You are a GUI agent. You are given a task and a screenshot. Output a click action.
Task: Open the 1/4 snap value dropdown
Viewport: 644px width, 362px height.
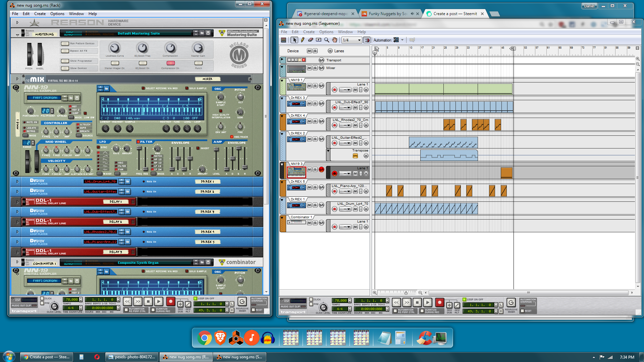[x=352, y=40]
